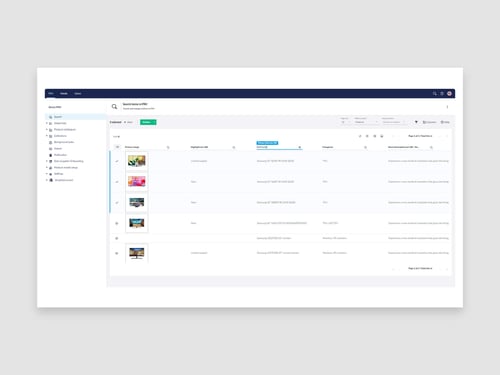Click the print icon above the table
The height and width of the screenshot is (375, 500).
tap(382, 136)
